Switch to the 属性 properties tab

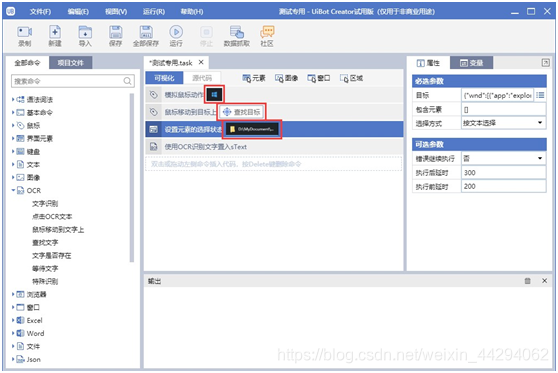coord(428,63)
